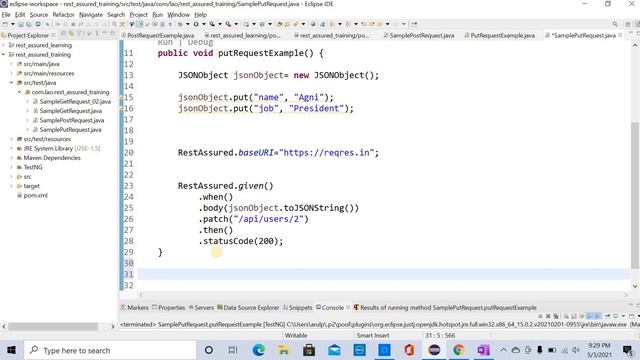
Task: Open Google Chrome from the taskbar
Action: [459, 350]
